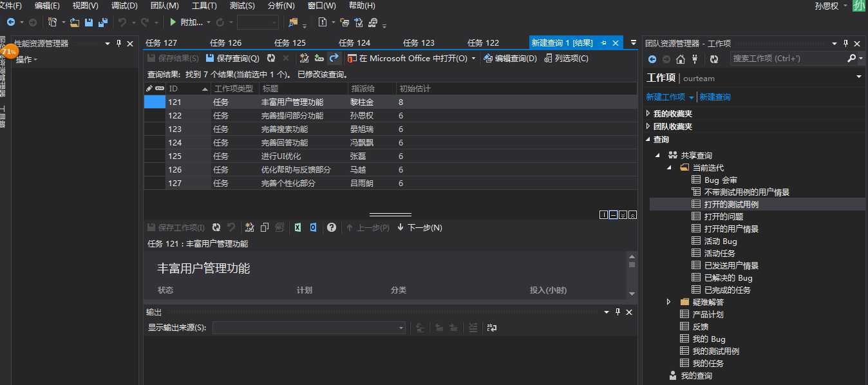Screen dimensions: 868x385
Task: Expand My Favorites (我的收藏夹) section
Action: pos(648,114)
